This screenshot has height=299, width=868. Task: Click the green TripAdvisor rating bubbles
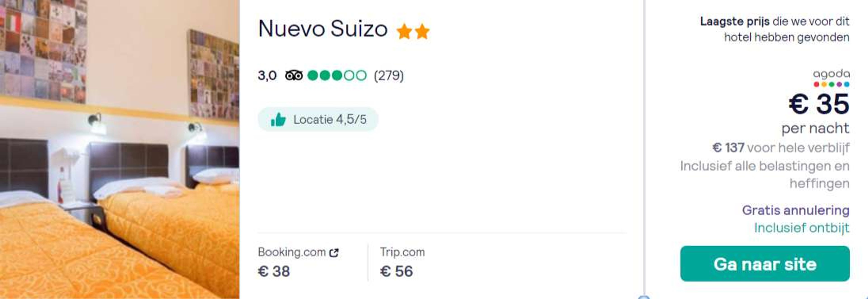[337, 75]
